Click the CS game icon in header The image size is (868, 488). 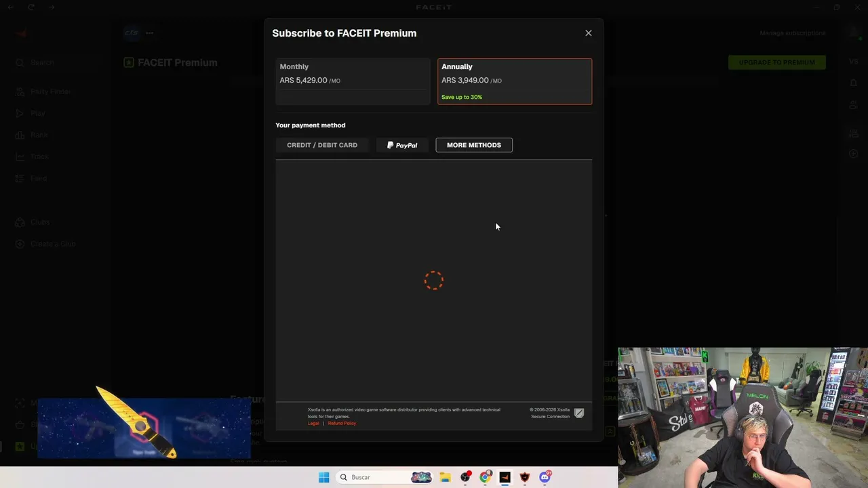tap(131, 33)
